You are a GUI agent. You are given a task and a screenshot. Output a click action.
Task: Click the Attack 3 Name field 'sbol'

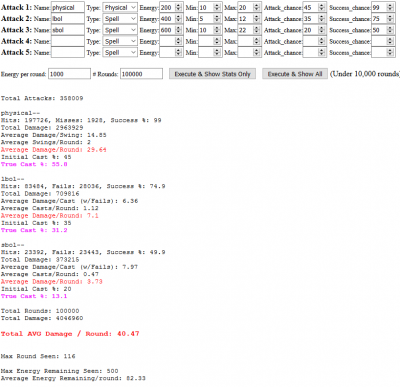coord(68,30)
